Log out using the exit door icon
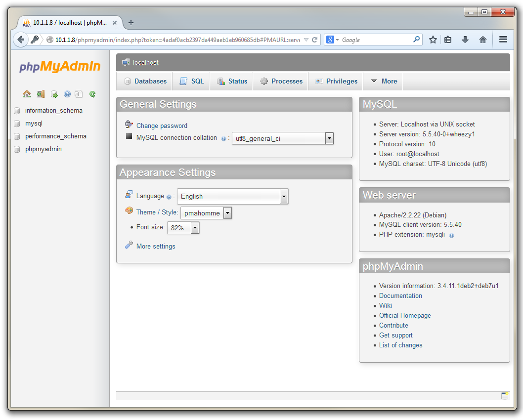 [40, 94]
